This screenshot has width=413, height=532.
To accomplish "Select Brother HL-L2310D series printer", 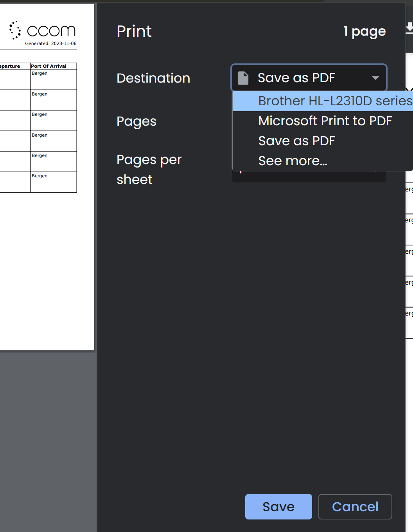I will [323, 101].
